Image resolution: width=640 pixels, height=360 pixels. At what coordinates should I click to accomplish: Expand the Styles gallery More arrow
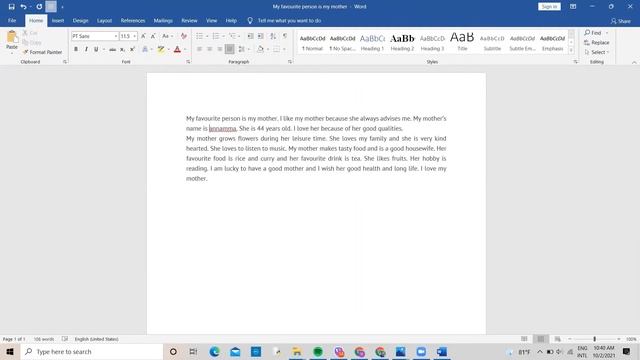(x=571, y=51)
